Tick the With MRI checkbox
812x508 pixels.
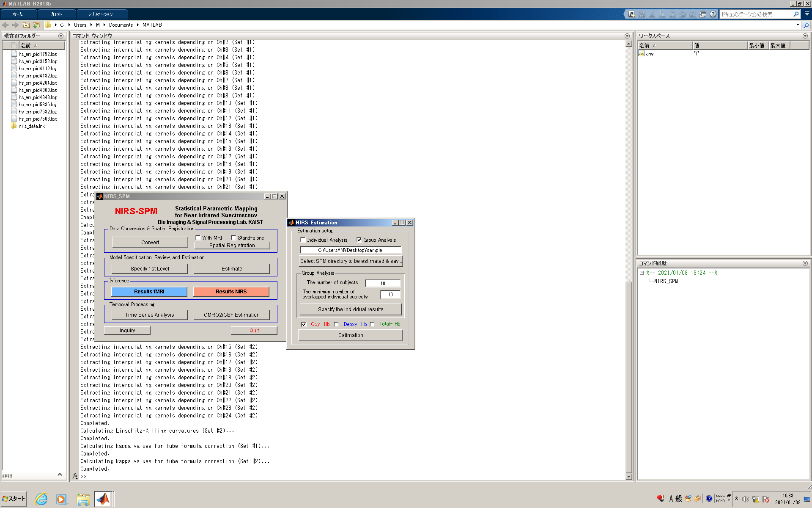[x=198, y=237]
